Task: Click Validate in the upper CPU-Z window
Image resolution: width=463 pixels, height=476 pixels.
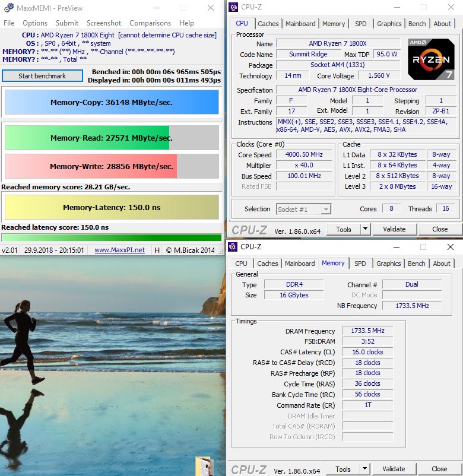Action: coord(394,229)
